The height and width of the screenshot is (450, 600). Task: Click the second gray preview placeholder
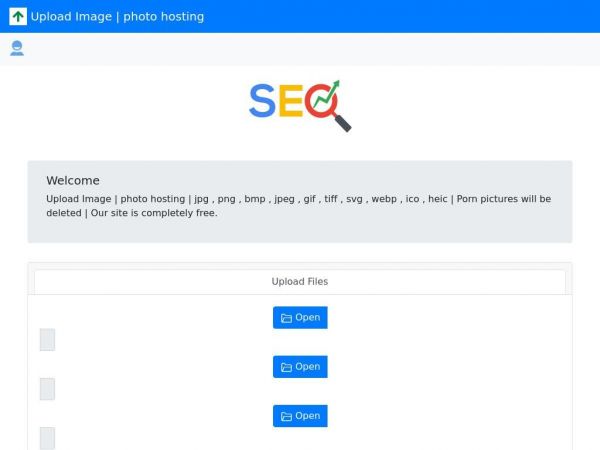(47, 389)
